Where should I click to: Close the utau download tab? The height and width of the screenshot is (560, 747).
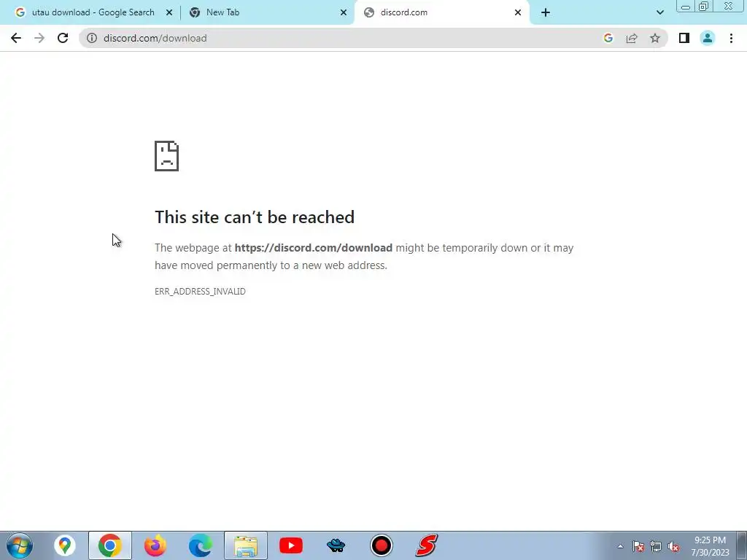point(169,12)
